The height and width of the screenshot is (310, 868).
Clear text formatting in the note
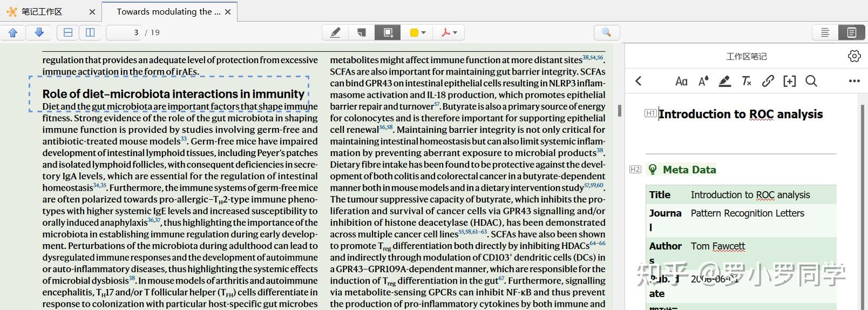[747, 81]
